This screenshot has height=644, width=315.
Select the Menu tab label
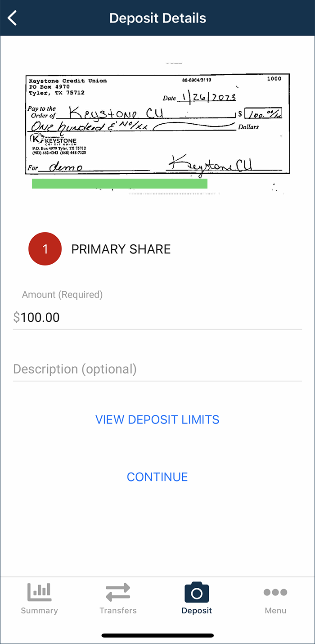tap(275, 611)
